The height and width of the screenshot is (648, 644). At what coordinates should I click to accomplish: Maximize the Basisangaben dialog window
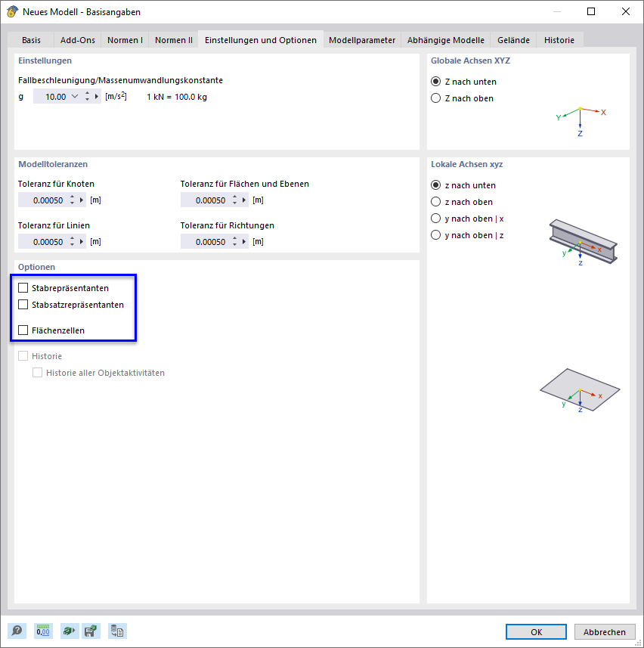591,11
